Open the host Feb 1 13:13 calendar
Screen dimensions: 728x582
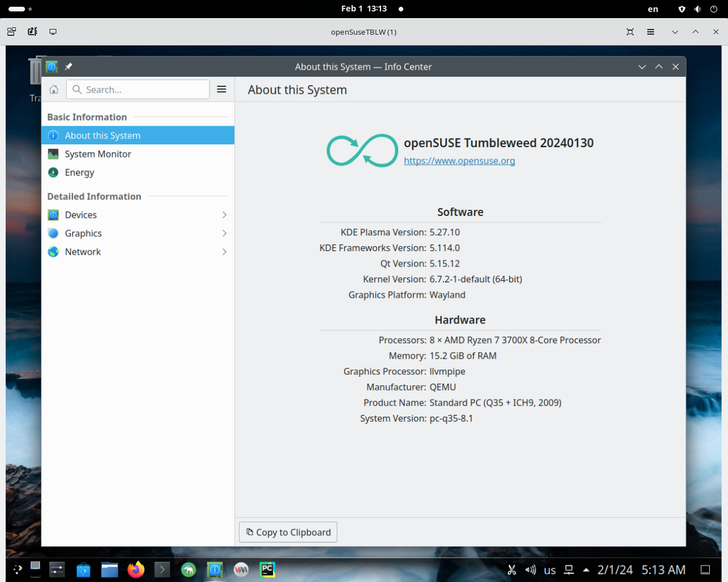coord(364,9)
